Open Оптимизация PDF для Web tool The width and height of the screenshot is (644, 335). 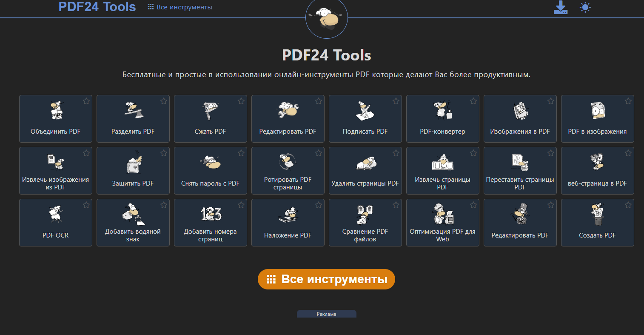coord(443,223)
